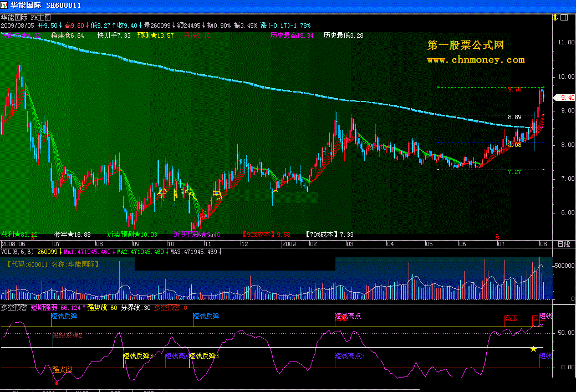576x392 pixels.
Task: Click the MA2:471945.469 volume readout
Action: (141, 252)
